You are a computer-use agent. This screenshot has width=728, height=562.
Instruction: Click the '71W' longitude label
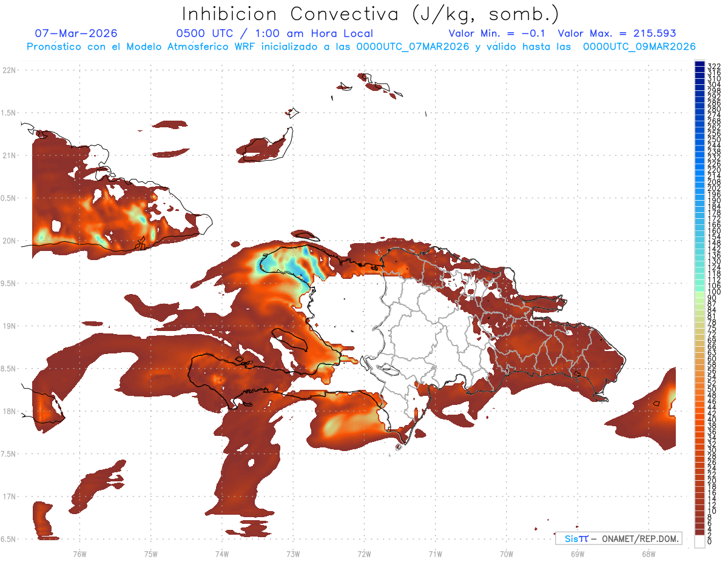435,554
